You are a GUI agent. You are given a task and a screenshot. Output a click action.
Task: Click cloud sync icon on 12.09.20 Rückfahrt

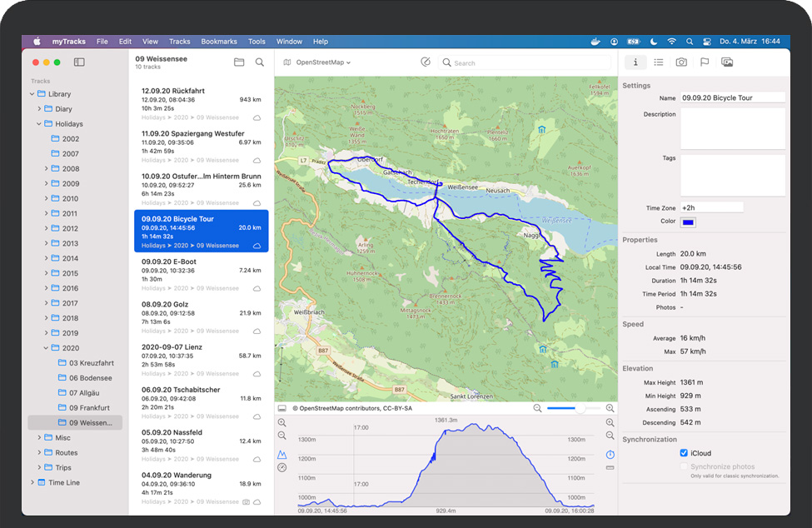click(x=257, y=118)
